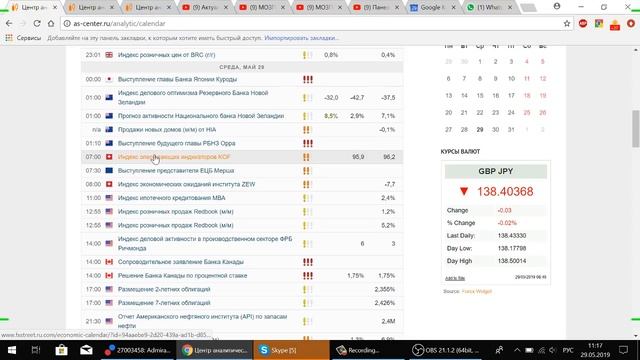Click importance marks in ZEW row
The height and width of the screenshot is (360, 640).
308,184
